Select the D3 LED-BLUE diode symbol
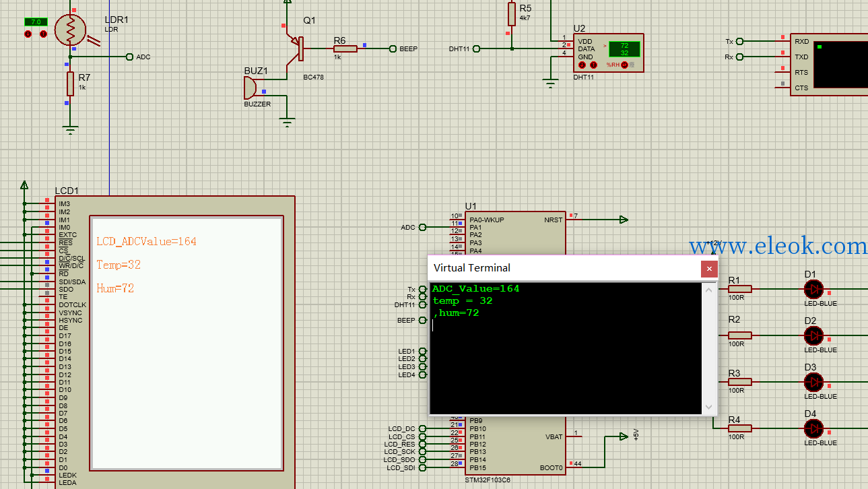This screenshot has width=868, height=489. (813, 383)
